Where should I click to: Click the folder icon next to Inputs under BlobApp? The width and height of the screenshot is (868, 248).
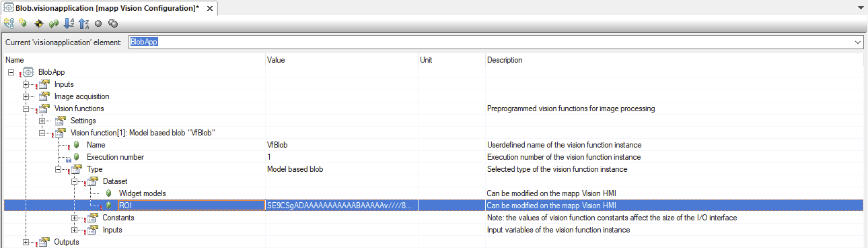44,84
